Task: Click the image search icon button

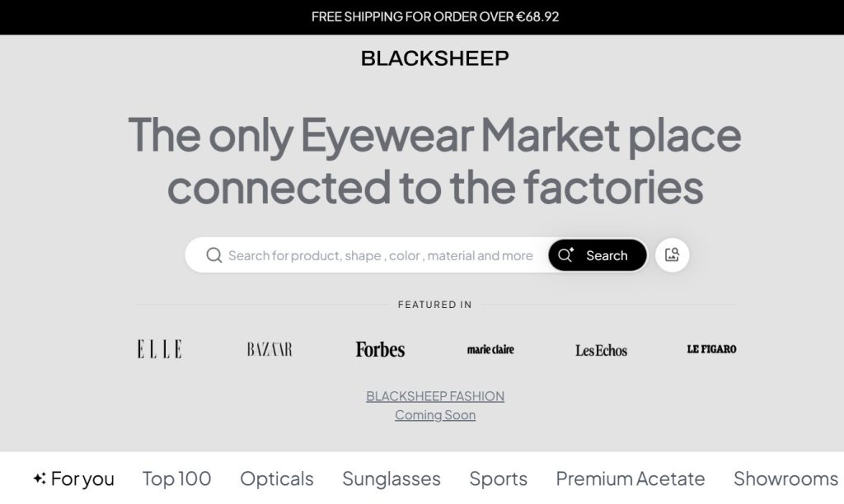Action: (x=672, y=255)
